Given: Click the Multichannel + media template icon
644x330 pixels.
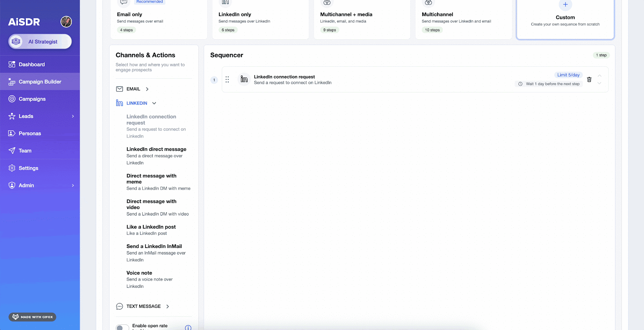Looking at the screenshot, I should (x=327, y=2).
